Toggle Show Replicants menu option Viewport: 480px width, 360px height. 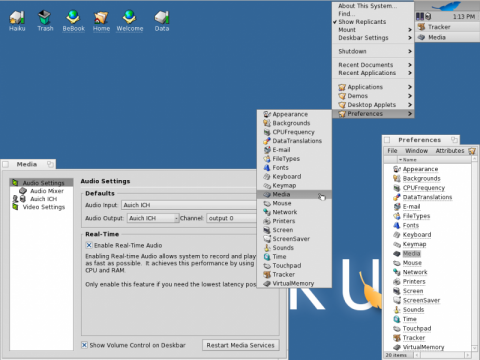(x=373, y=22)
